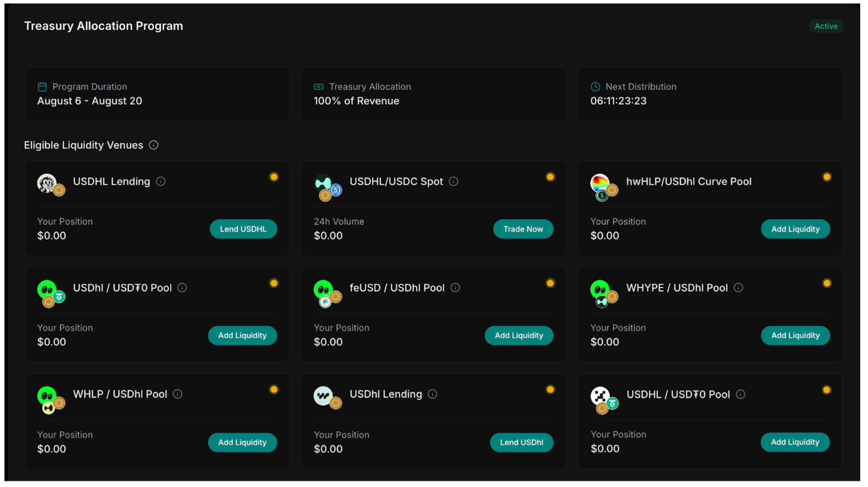This screenshot has height=487, width=868.
Task: Add Liquidity to hwHLP/USDhl Curve Pool
Action: coord(795,229)
